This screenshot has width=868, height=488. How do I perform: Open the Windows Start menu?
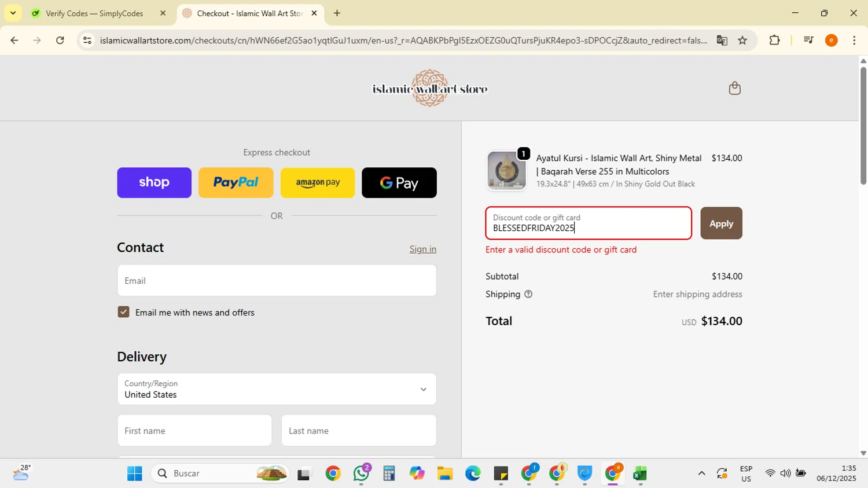coord(135,474)
